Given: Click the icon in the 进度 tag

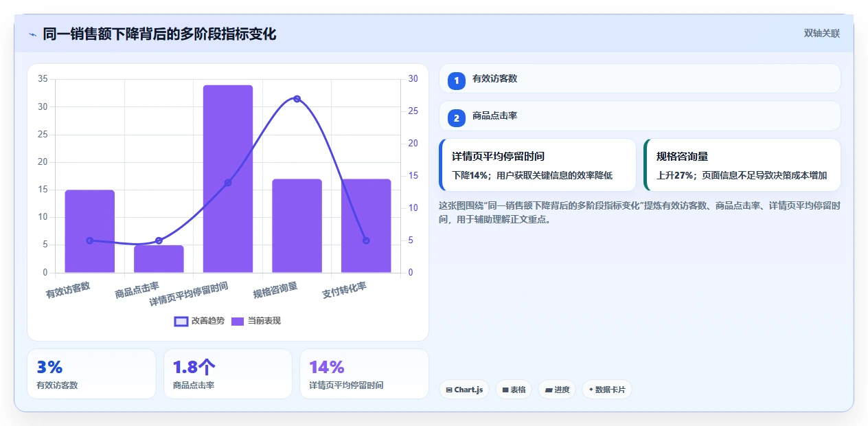Looking at the screenshot, I should (549, 390).
